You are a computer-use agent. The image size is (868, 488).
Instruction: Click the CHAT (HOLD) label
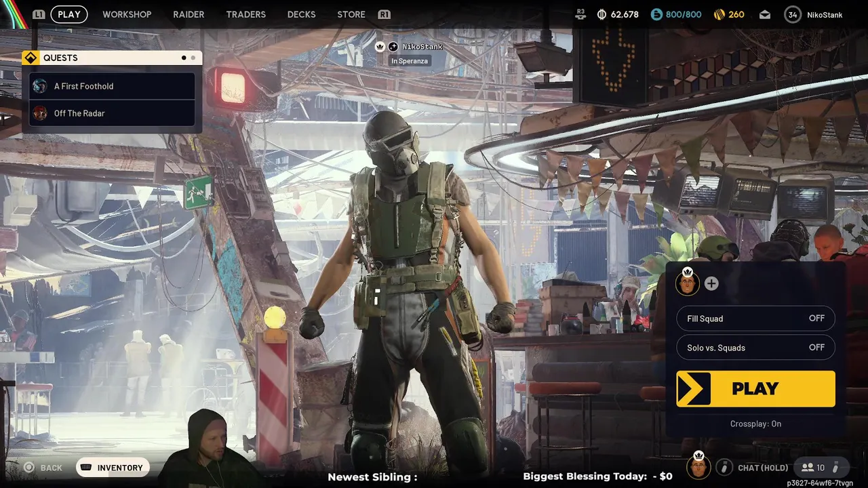(x=763, y=468)
